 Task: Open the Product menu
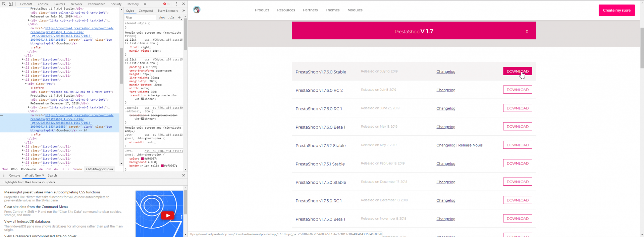(x=262, y=10)
